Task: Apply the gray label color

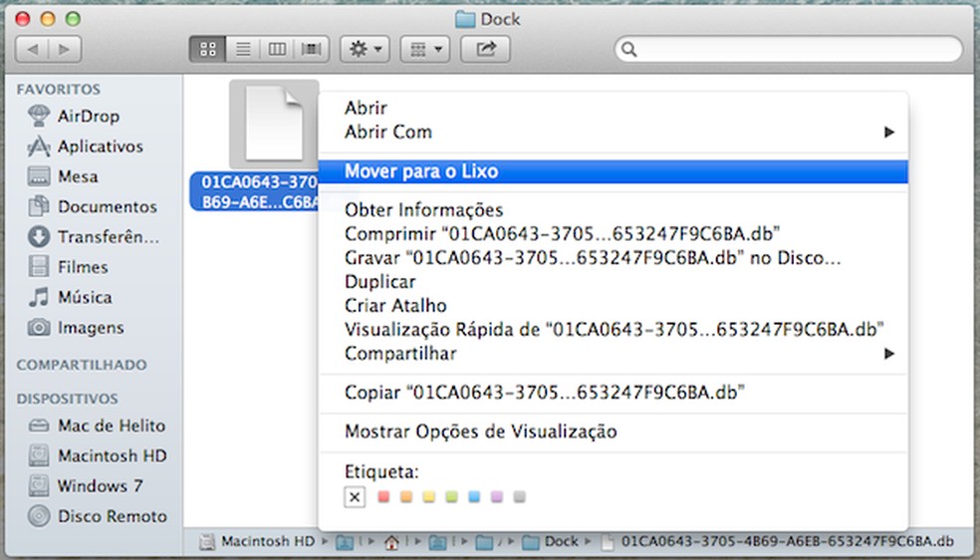Action: [519, 497]
